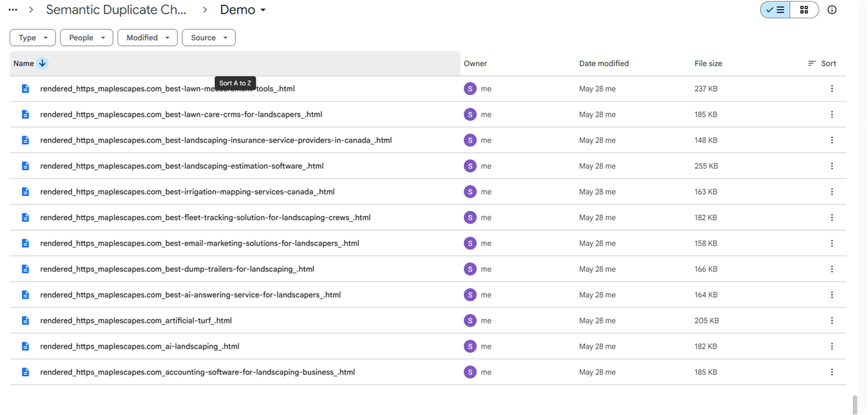Open the Demo folder dropdown menu
868x415 pixels.
(x=243, y=9)
